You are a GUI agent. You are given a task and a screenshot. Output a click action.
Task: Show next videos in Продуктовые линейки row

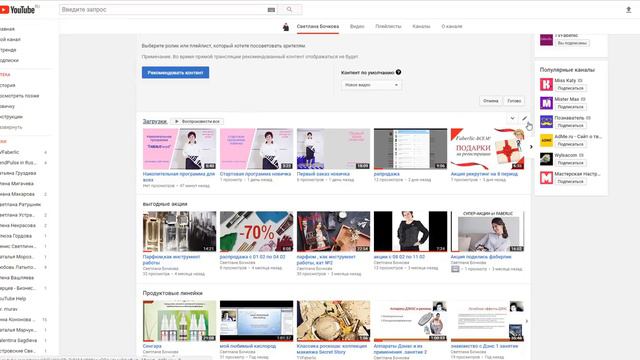(527, 321)
